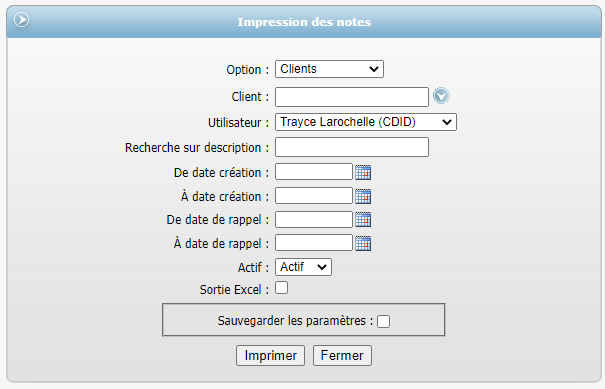Click the Recherche sur description field
This screenshot has height=389, width=605.
tap(352, 147)
